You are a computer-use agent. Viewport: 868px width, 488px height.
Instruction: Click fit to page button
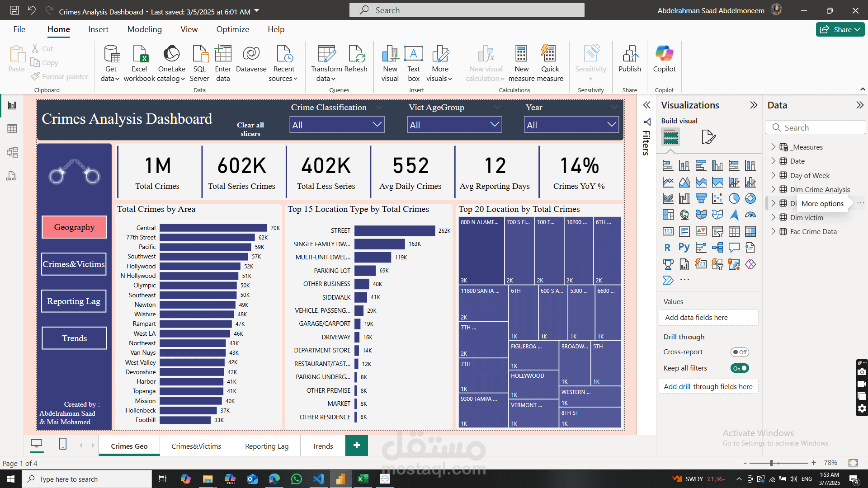coord(853,463)
